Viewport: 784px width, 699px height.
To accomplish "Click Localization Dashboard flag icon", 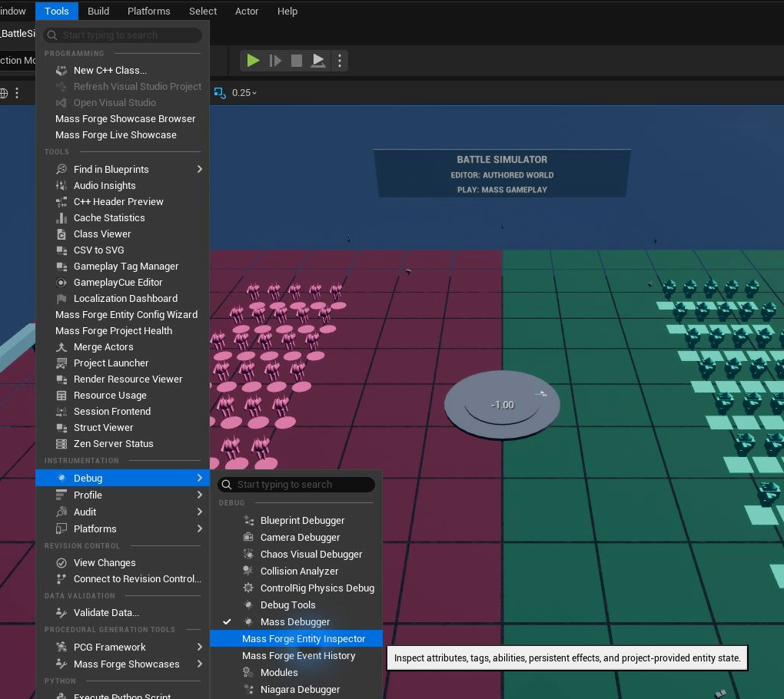I will (61, 298).
